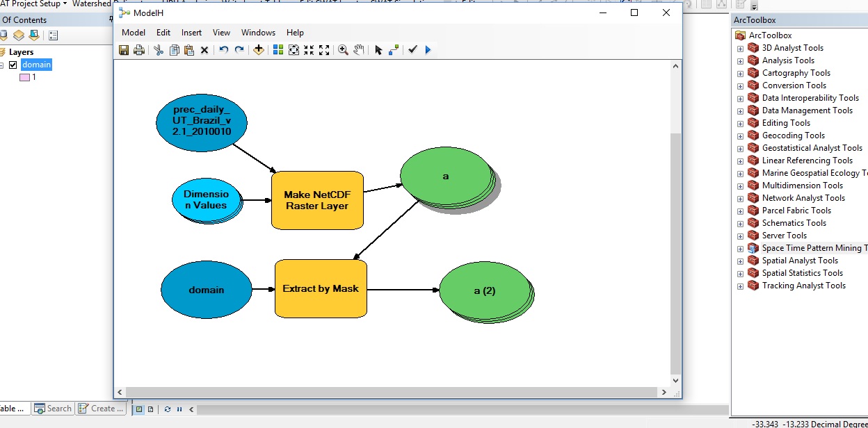Screen dimensions: 868x428
Task: Click the Add Data icon in ModelBuilder toolbar
Action: click(259, 50)
